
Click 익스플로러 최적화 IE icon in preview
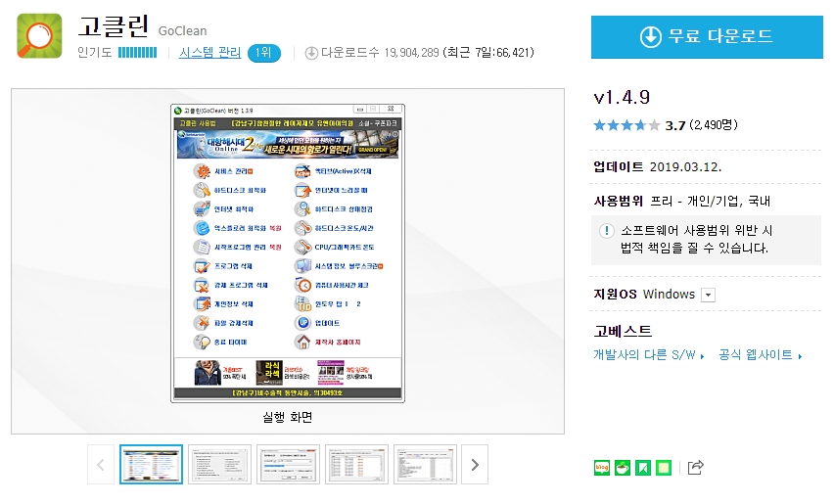[202, 228]
